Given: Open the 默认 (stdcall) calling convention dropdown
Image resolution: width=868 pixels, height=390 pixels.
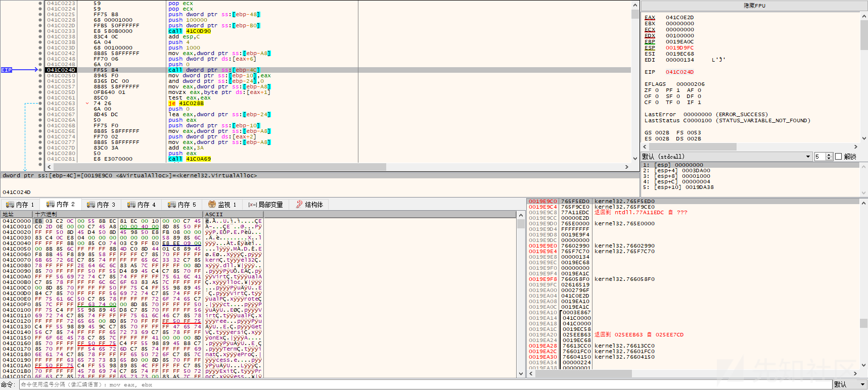Looking at the screenshot, I should tap(726, 157).
